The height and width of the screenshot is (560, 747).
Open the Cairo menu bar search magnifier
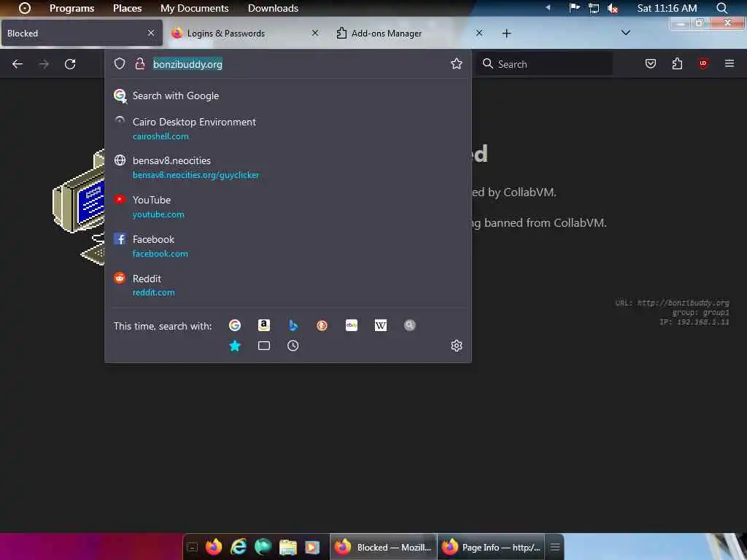click(x=722, y=8)
